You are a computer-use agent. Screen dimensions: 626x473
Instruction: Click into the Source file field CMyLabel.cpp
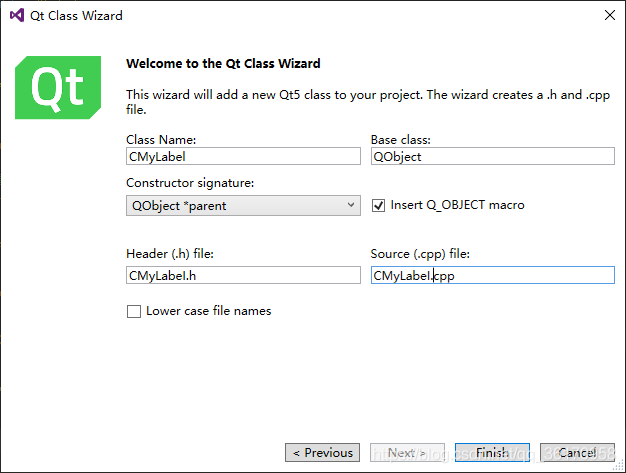(493, 275)
